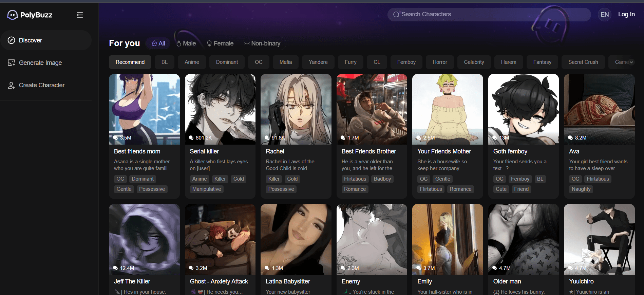Click the chat count icon on Rachel
Viewport: 644px width, 295px height.
267,137
